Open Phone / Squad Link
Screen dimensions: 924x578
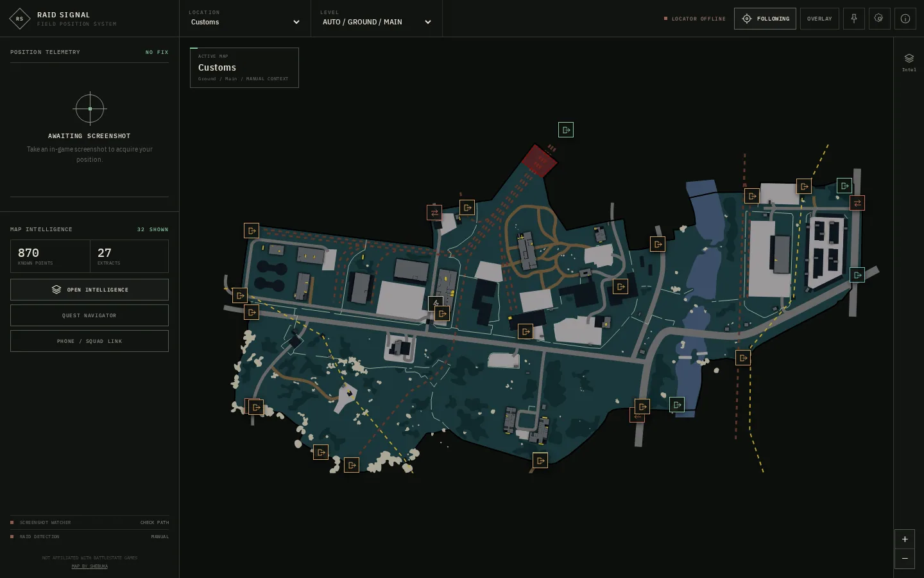[x=90, y=341]
